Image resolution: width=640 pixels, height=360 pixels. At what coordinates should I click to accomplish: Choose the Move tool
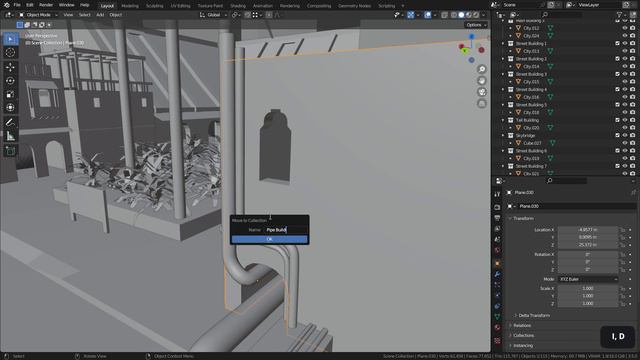(11, 67)
